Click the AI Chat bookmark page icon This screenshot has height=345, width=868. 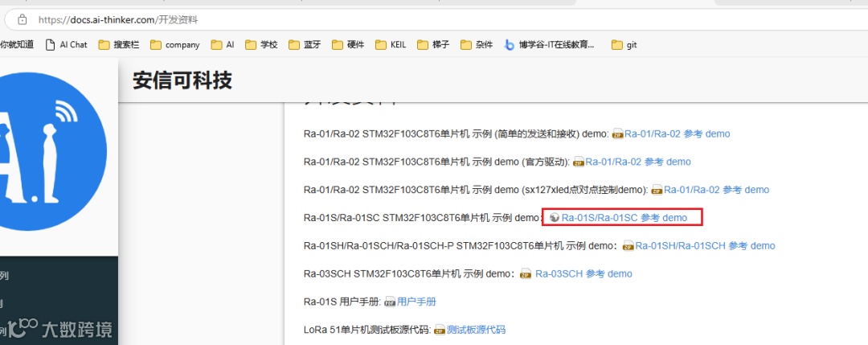click(51, 45)
